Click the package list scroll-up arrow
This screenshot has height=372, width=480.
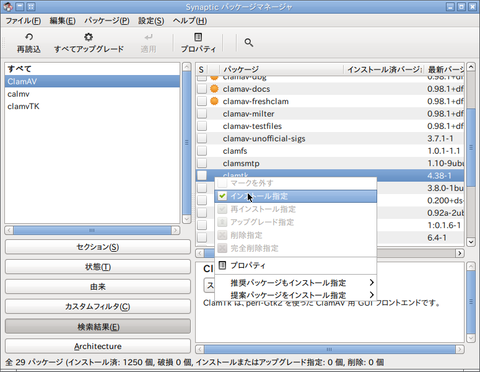tap(471, 67)
